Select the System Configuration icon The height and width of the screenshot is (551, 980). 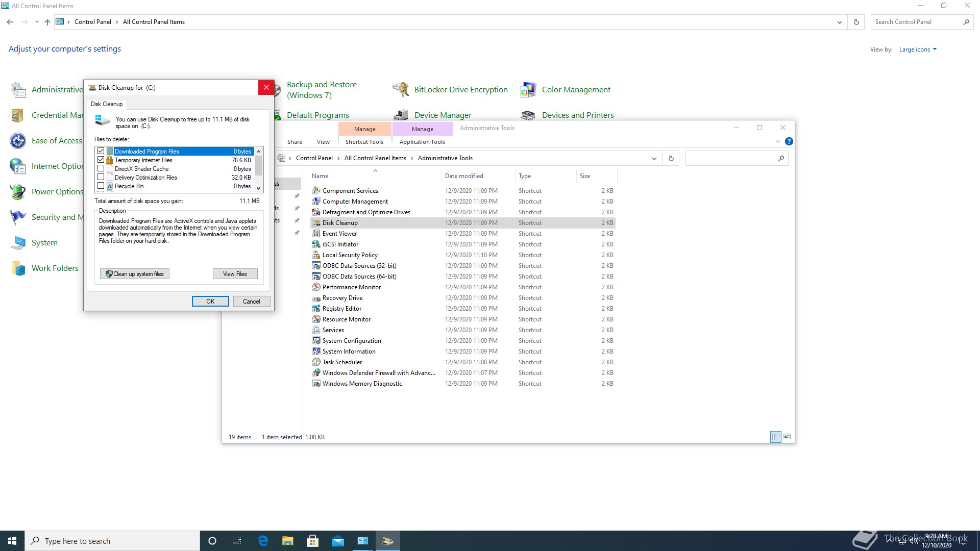pyautogui.click(x=316, y=340)
